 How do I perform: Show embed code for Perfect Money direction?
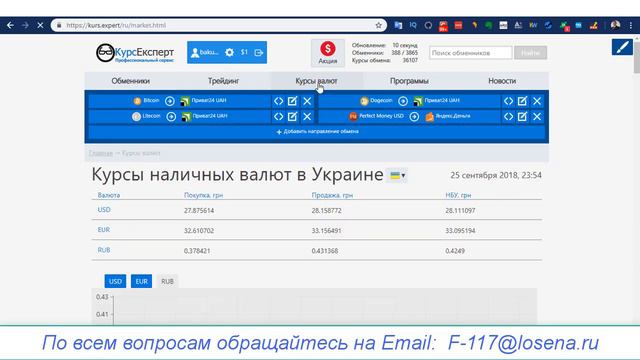point(508,117)
